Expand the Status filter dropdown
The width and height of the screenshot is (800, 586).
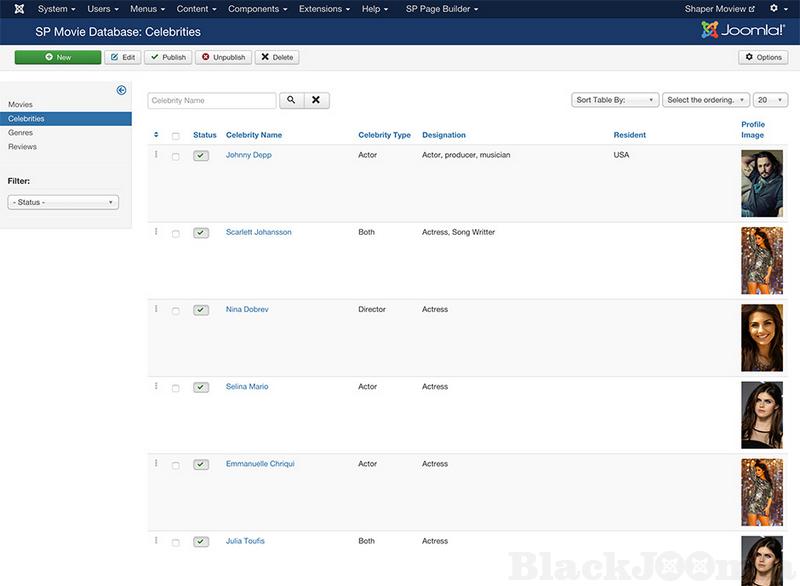(x=63, y=202)
